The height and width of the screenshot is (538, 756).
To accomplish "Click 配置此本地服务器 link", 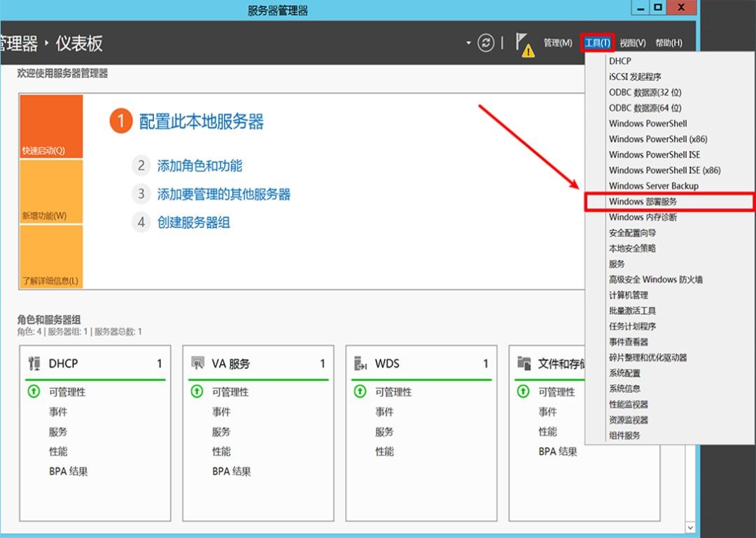I will click(202, 122).
